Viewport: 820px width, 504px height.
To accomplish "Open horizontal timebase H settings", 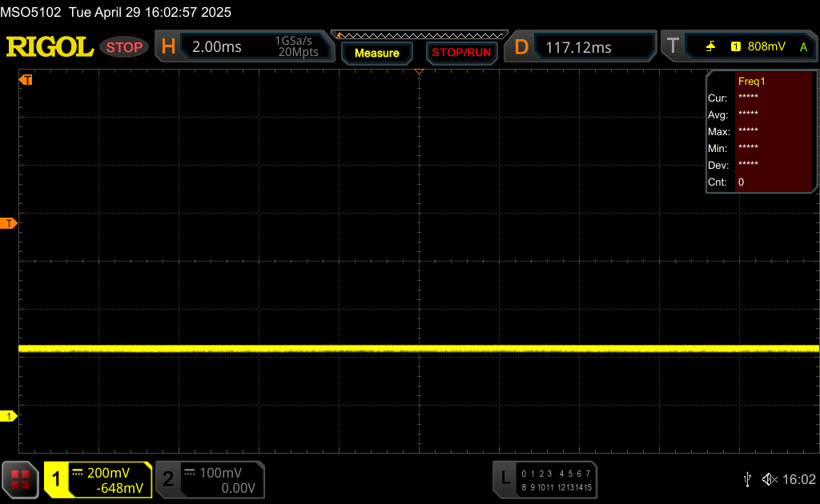I will click(x=168, y=47).
